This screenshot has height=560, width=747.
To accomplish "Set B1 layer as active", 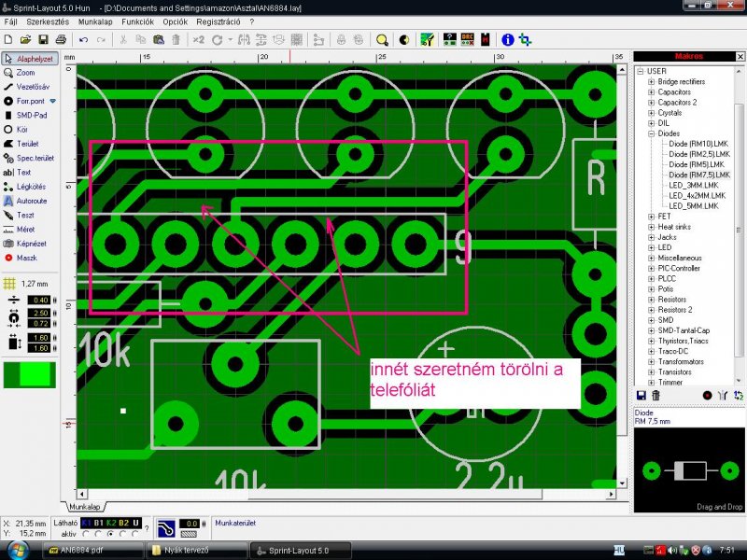I will point(99,534).
